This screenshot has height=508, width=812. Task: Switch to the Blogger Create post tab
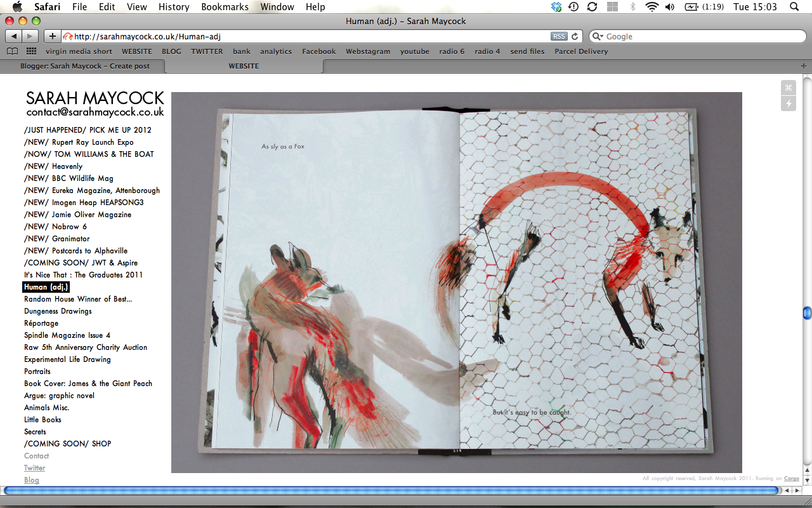coord(85,66)
